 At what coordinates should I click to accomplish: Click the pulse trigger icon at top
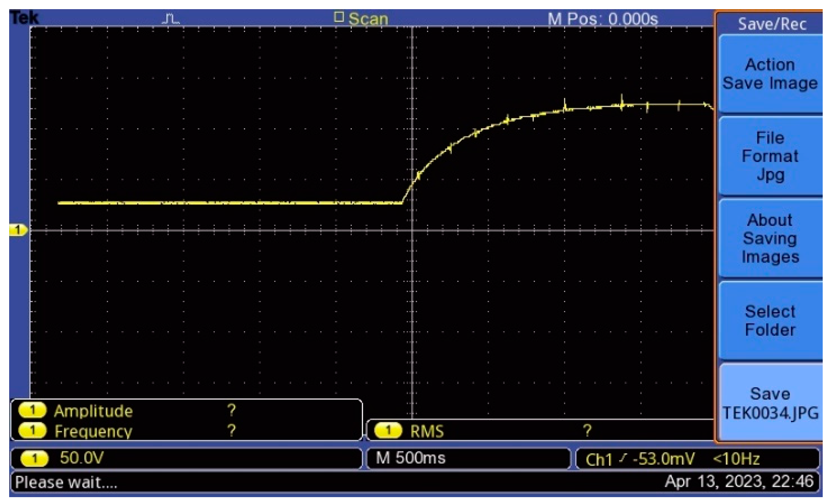pyautogui.click(x=171, y=19)
